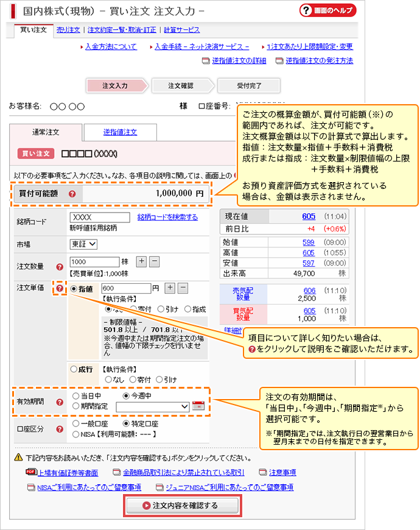Increase 注文数量 with plus button
This screenshot has width=420, height=530.
click(141, 261)
